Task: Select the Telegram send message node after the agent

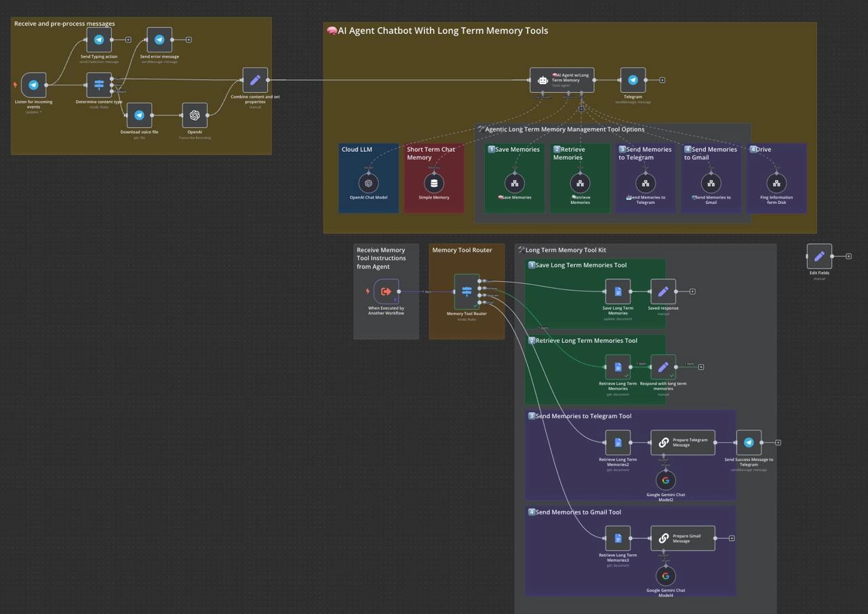Action: point(633,80)
